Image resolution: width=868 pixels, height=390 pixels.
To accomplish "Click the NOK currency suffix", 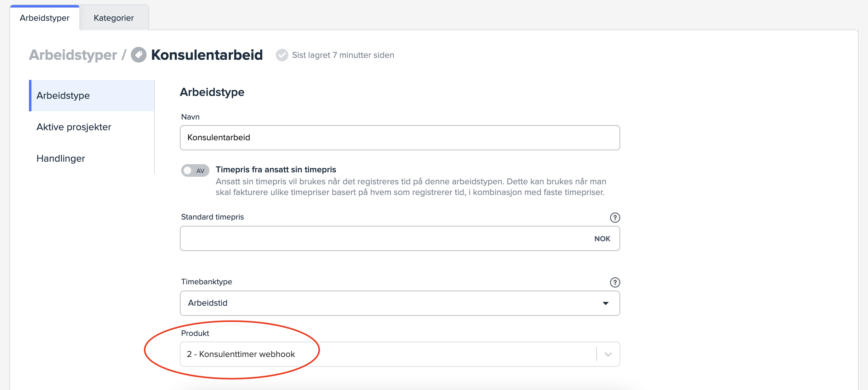I will point(602,239).
